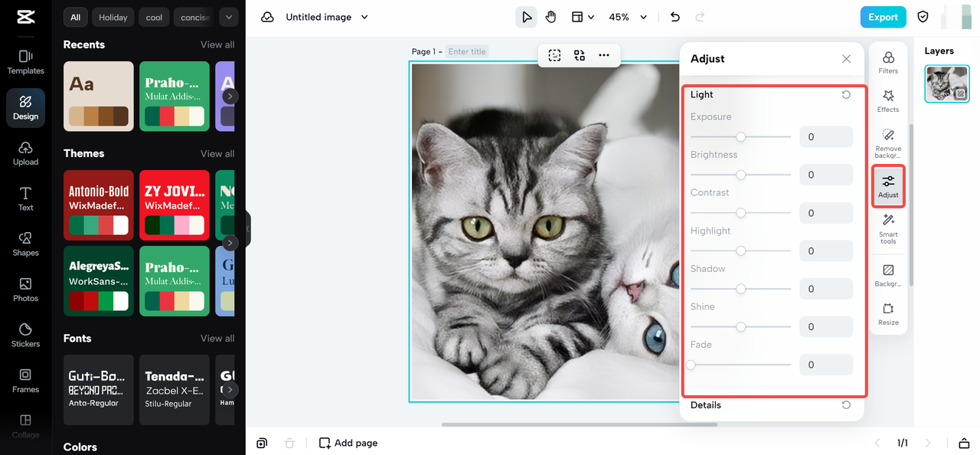Screen dimensions: 980x455
Task: Click the Shine value input field
Action: tap(826, 327)
